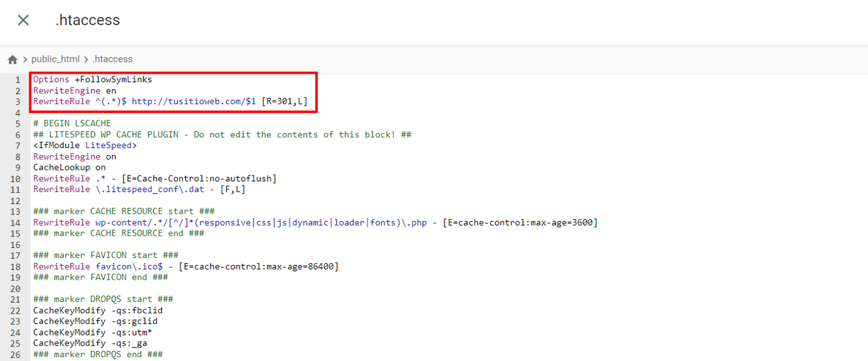Click 'marker FAVICON end' comment

point(100,277)
